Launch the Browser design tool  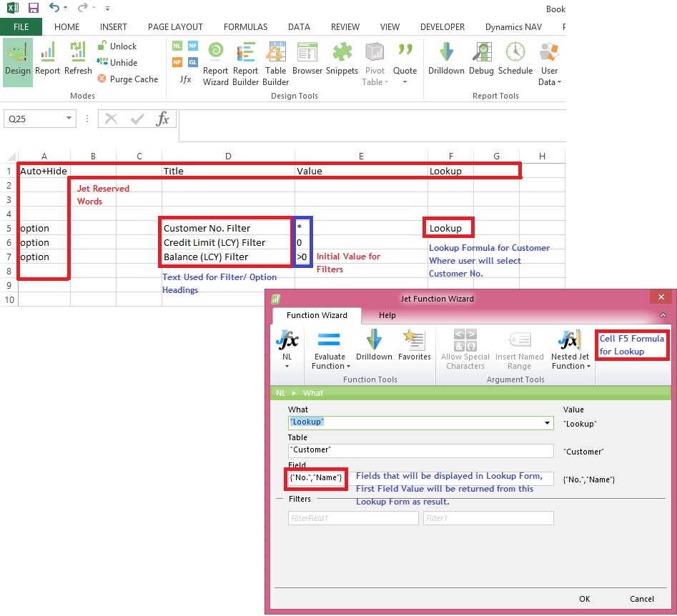coord(307,60)
